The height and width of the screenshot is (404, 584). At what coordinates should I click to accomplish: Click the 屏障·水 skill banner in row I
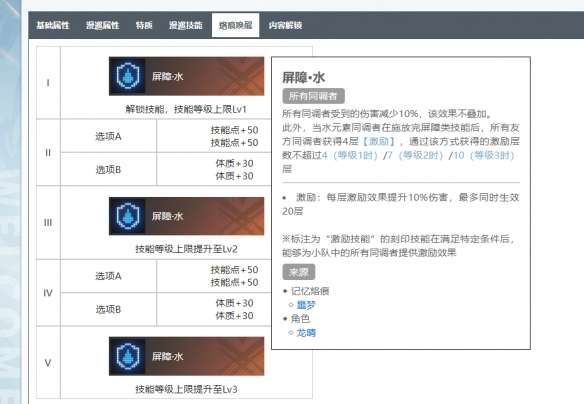click(x=187, y=76)
